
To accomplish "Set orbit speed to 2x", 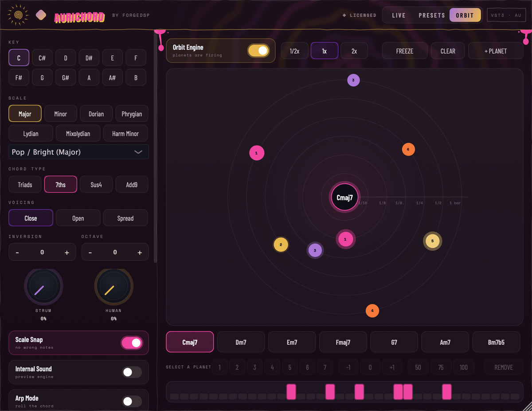I will pos(354,51).
